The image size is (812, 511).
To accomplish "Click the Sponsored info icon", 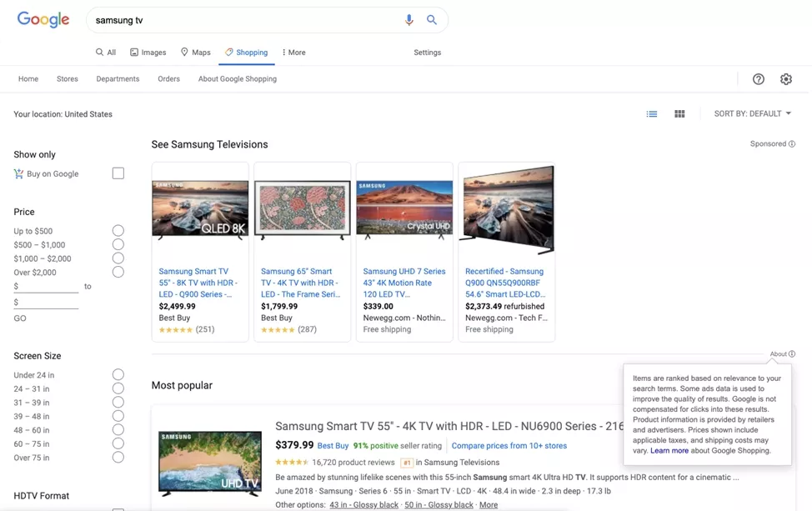I will tap(792, 144).
